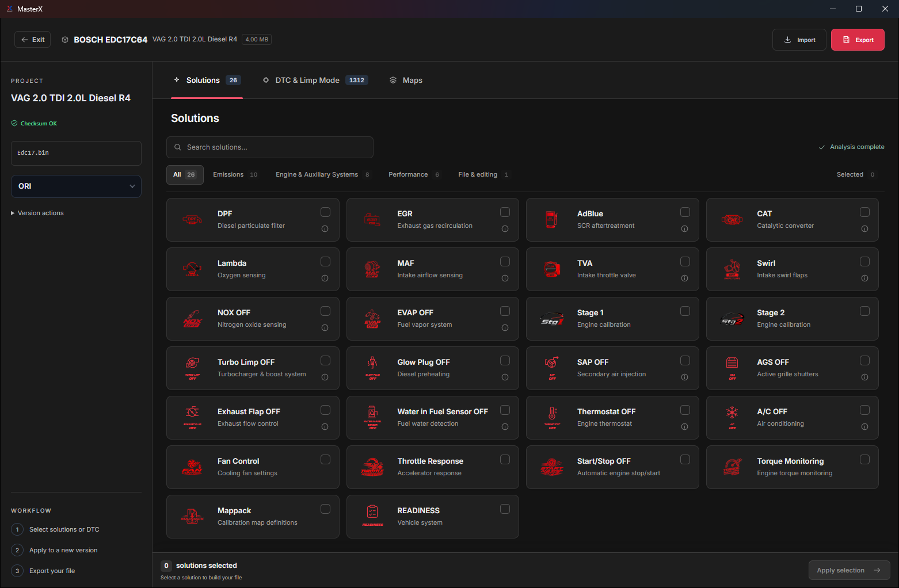Select the File & editing filter
The image size is (899, 588).
[483, 175]
